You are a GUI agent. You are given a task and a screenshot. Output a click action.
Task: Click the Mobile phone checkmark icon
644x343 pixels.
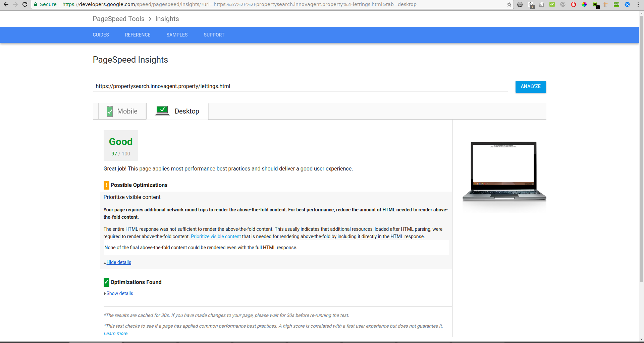coord(110,111)
